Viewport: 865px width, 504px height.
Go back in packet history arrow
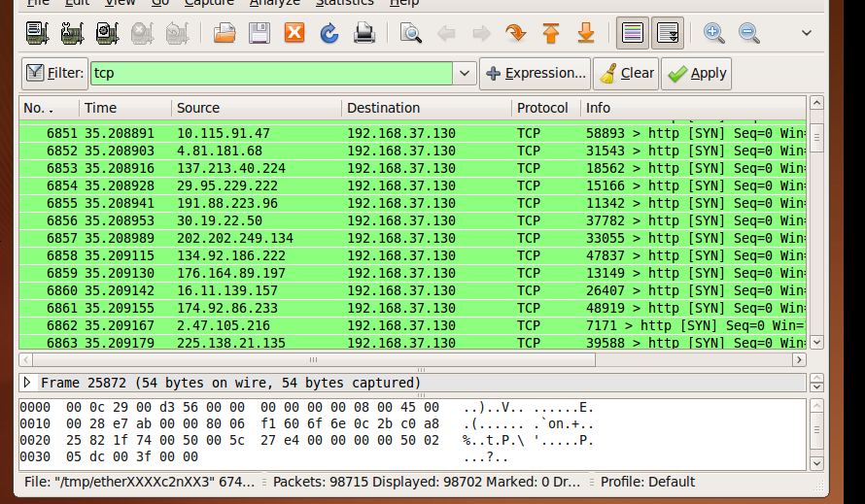pyautogui.click(x=446, y=34)
